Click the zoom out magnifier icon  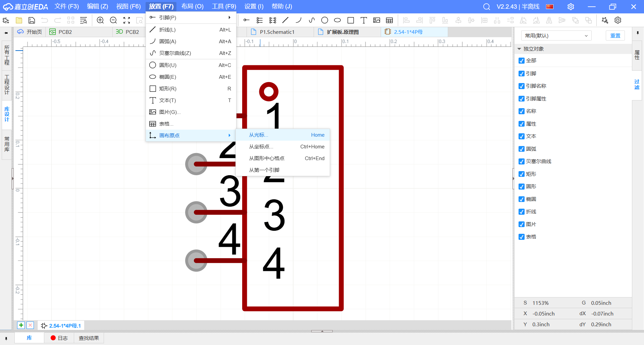(x=113, y=20)
